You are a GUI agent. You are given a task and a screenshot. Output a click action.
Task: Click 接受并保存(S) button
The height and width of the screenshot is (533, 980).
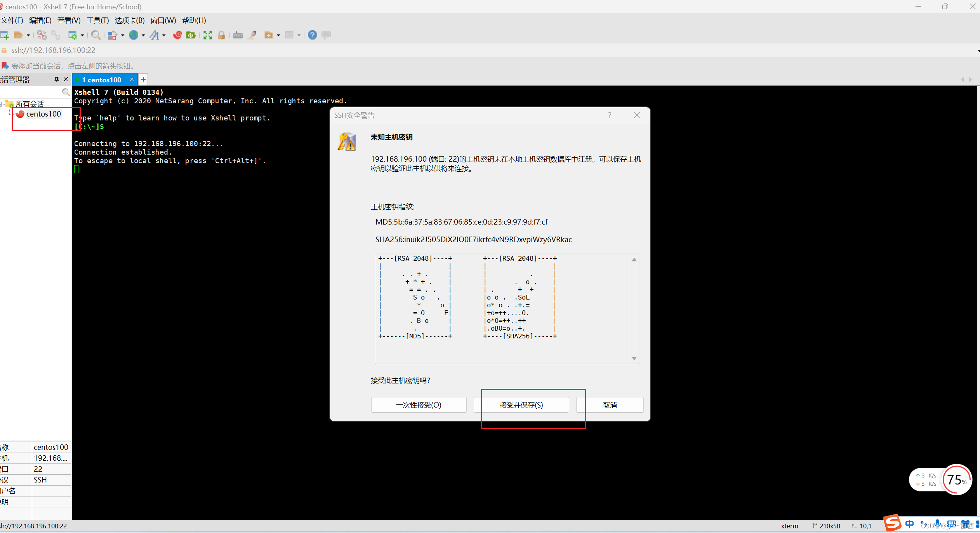[521, 405]
